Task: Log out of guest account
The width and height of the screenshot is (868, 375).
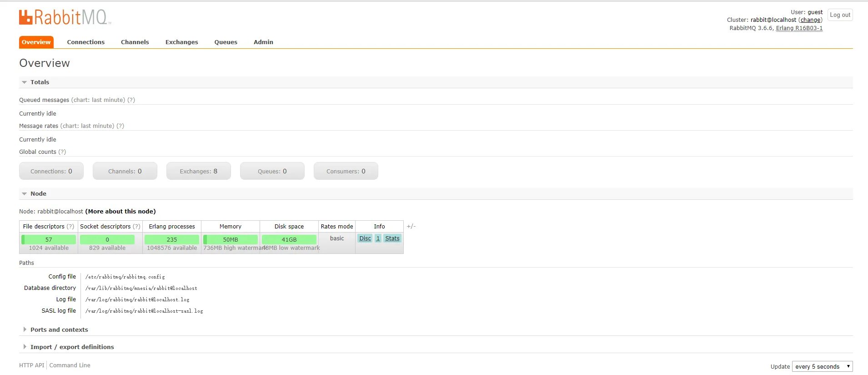Action: point(840,15)
